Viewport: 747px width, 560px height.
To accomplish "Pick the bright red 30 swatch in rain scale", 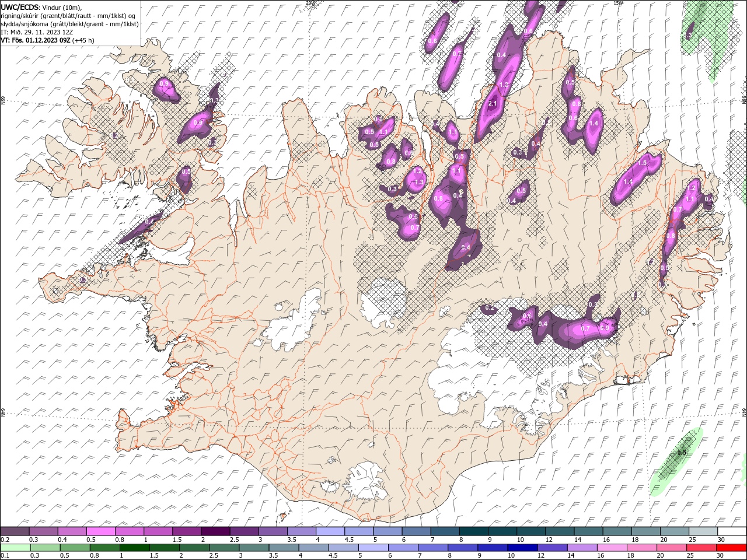I will click(731, 548).
